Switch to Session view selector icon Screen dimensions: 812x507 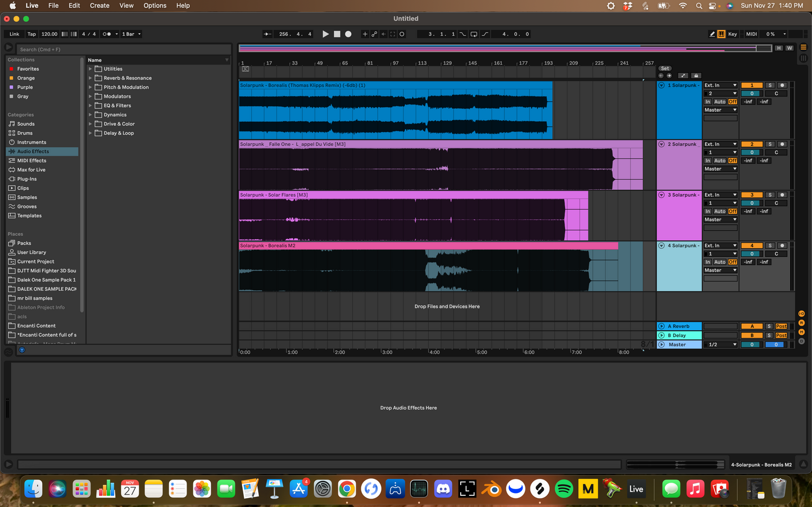(804, 58)
